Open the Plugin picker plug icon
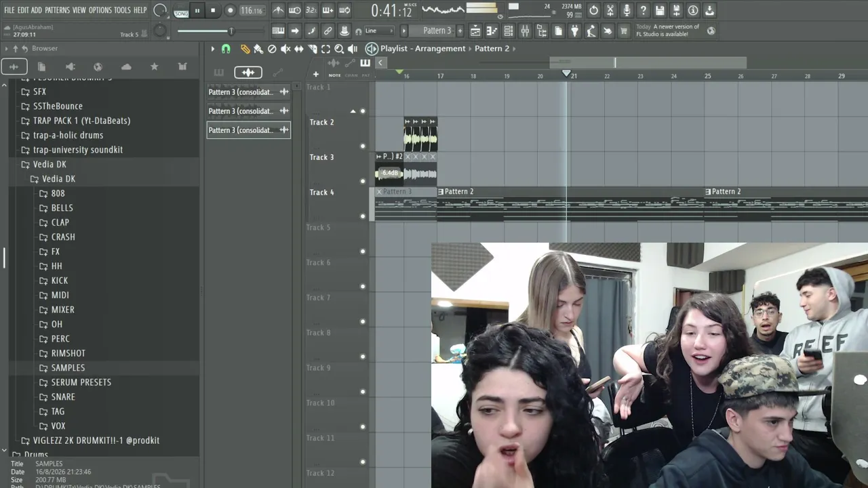This screenshot has width=868, height=488. 574,30
